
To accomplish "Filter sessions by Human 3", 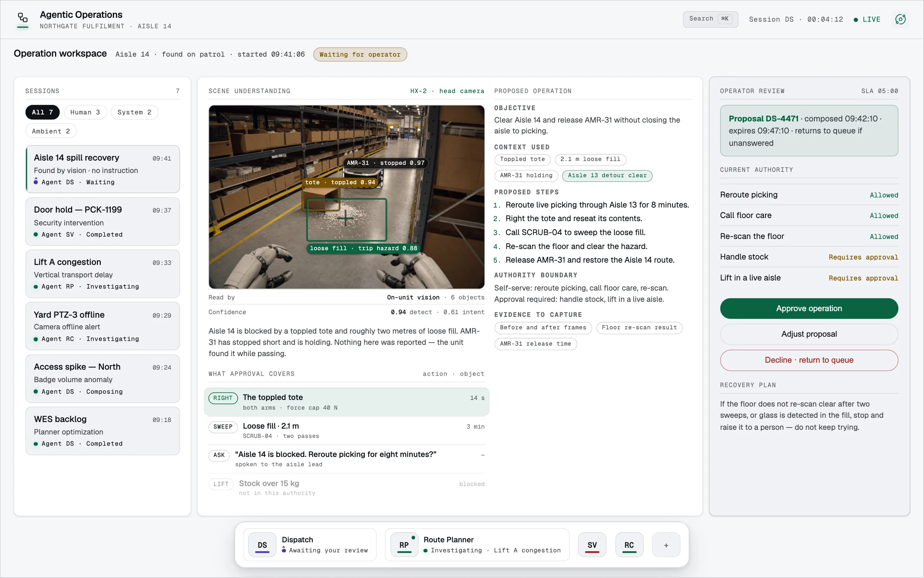I will [x=85, y=112].
